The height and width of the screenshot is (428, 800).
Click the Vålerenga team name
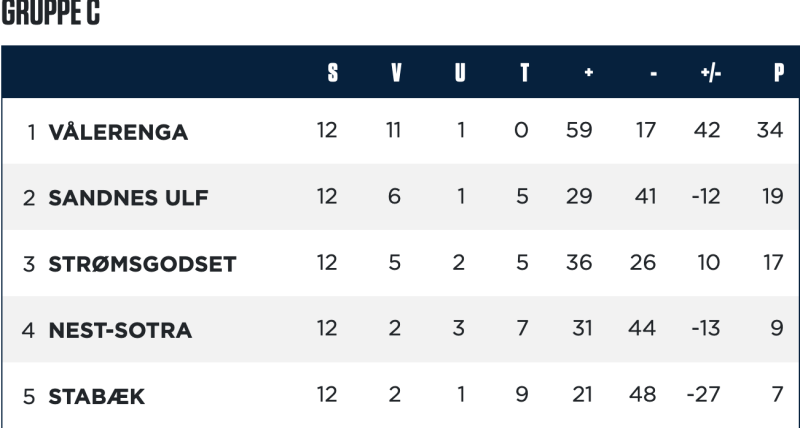118,133
